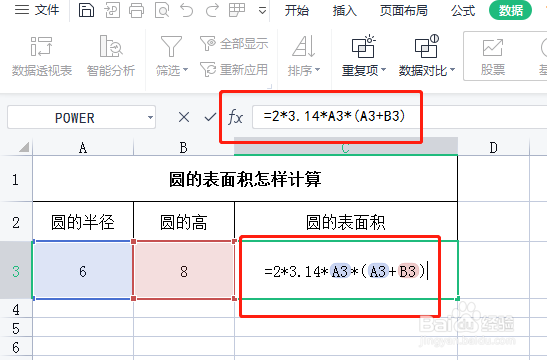Click the 重复项 duplicates icon
Image resolution: width=547 pixels, height=360 pixels.
pos(364,46)
